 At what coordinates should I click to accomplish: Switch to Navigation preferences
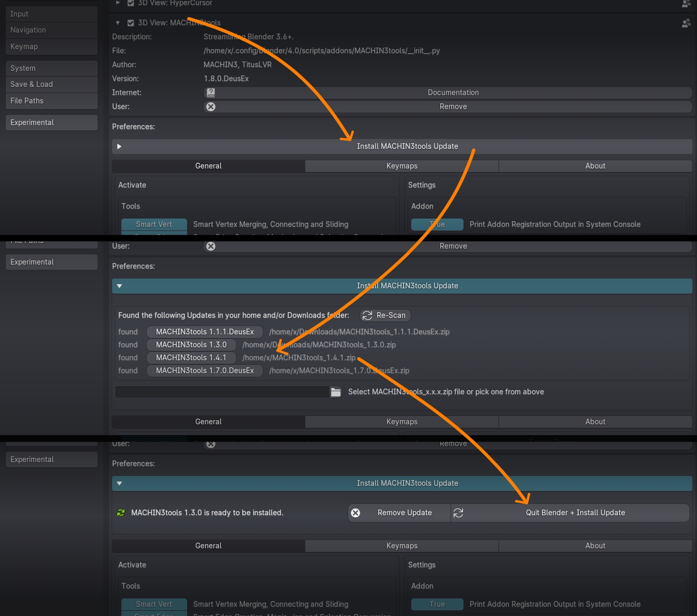52,30
